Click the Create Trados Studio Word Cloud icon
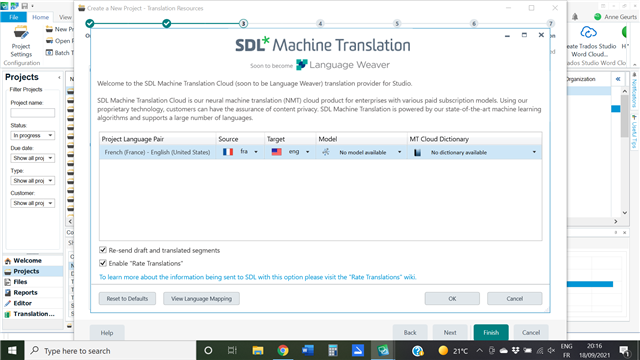640x360 pixels. click(588, 33)
